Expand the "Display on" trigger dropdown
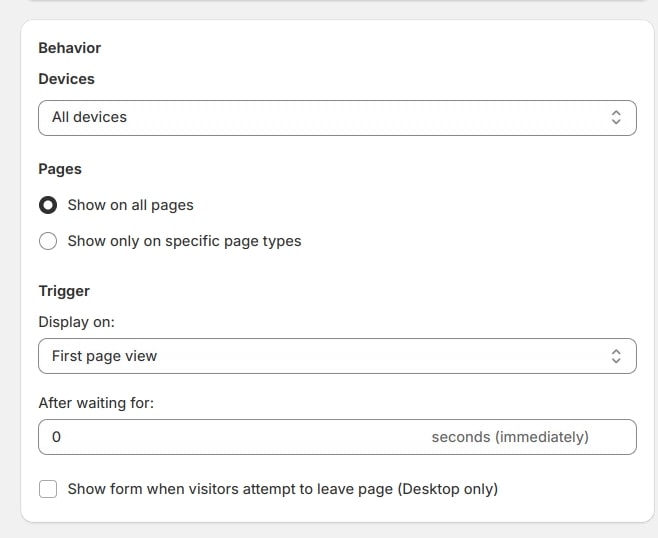This screenshot has height=538, width=658. tap(336, 356)
